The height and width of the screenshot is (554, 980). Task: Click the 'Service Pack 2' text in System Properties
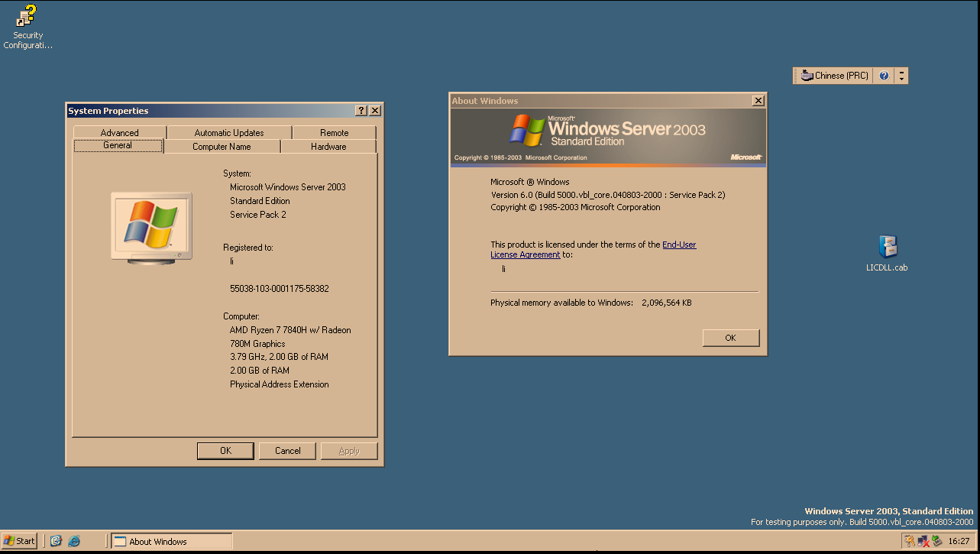[x=258, y=215]
